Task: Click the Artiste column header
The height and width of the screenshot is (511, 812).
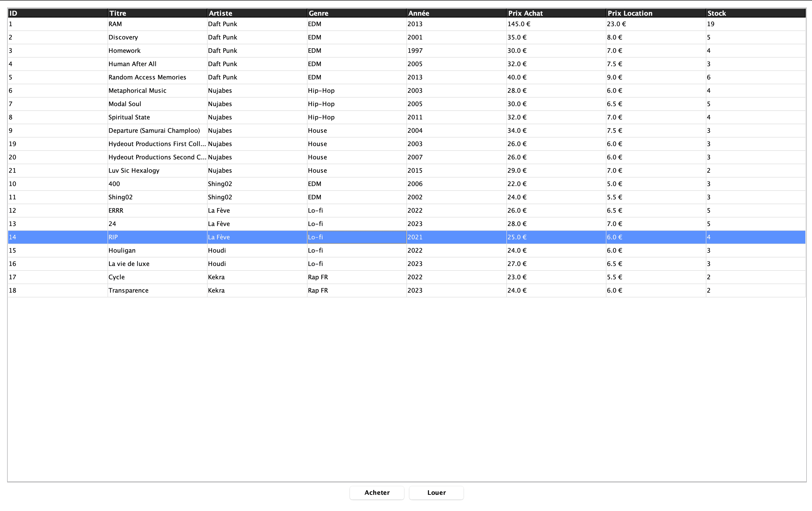Action: (257, 13)
